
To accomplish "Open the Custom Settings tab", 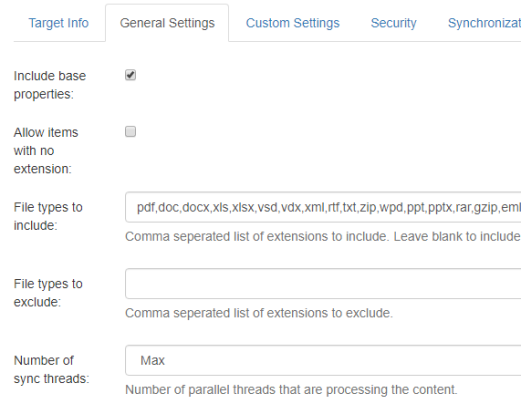I will point(293,23).
